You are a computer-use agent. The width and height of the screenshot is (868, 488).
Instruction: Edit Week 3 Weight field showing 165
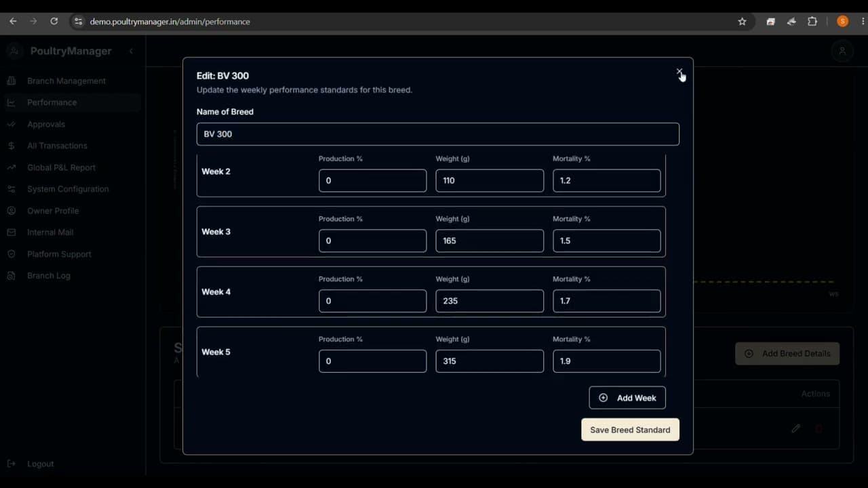point(490,241)
